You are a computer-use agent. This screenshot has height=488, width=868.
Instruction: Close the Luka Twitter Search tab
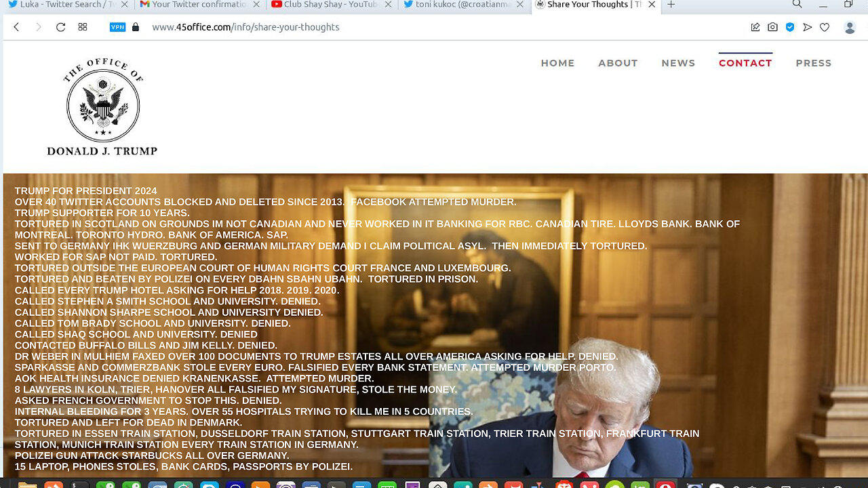[x=130, y=5]
